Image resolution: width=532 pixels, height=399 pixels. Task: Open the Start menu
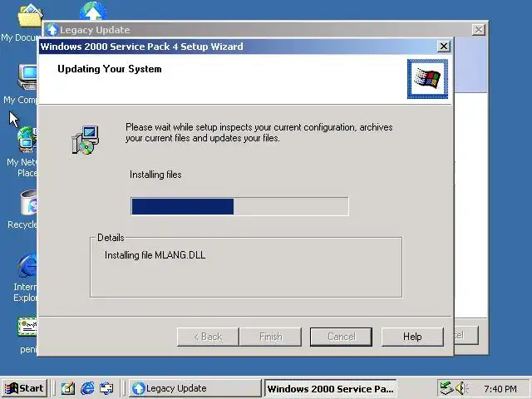[x=24, y=388]
